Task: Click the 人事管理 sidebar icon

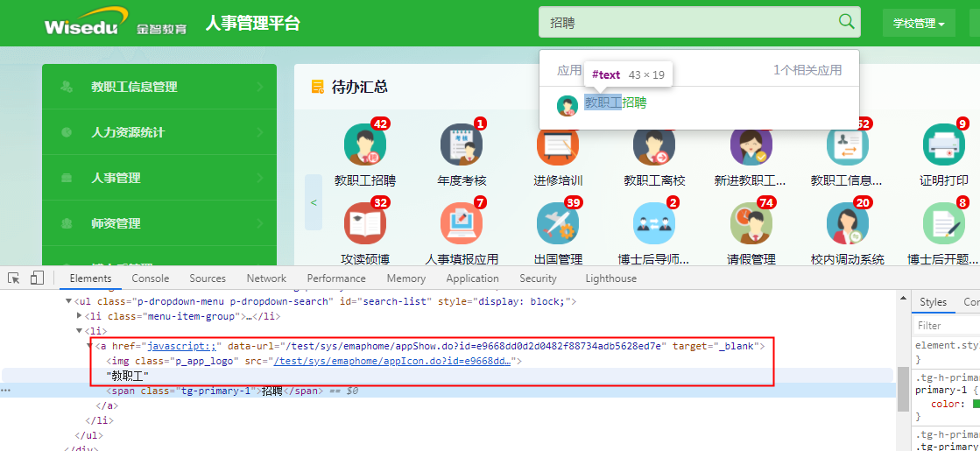Action: 67,178
